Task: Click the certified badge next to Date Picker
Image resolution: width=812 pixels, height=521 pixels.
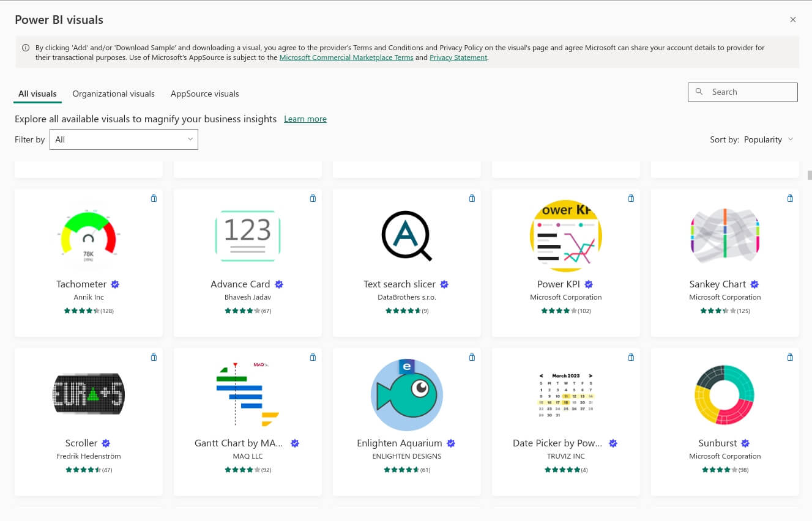Action: [x=613, y=443]
